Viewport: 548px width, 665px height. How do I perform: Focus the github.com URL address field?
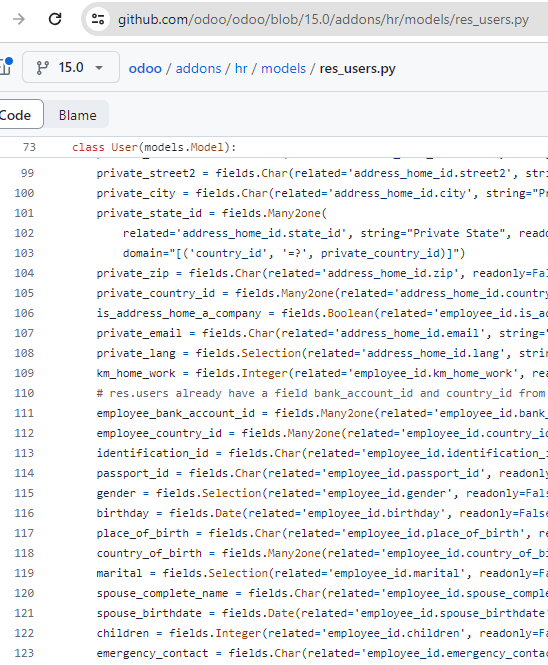[x=323, y=20]
